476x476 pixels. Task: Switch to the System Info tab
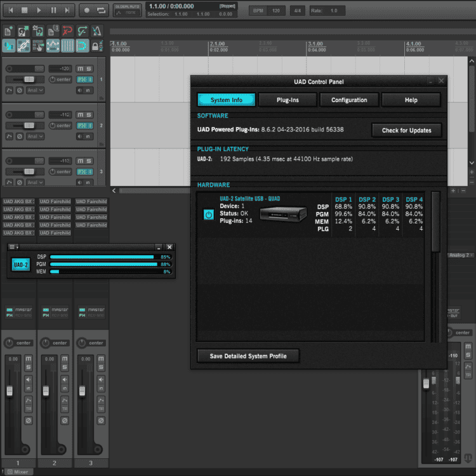[x=226, y=100]
